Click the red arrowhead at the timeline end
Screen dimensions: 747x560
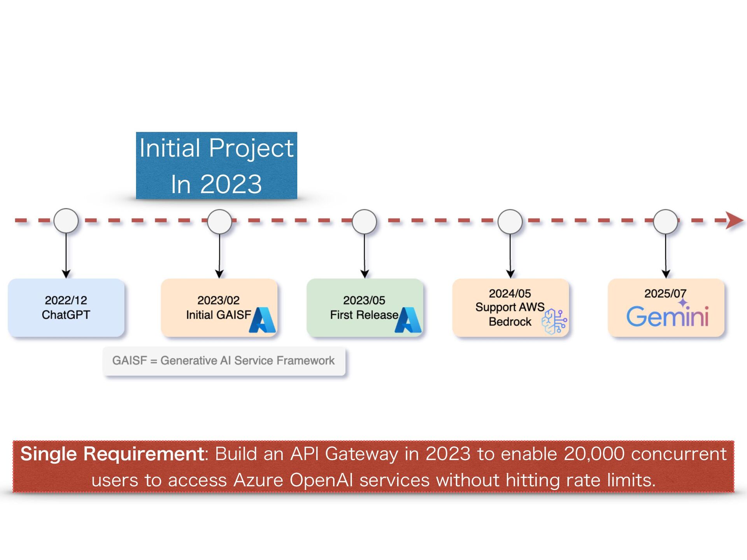(735, 220)
